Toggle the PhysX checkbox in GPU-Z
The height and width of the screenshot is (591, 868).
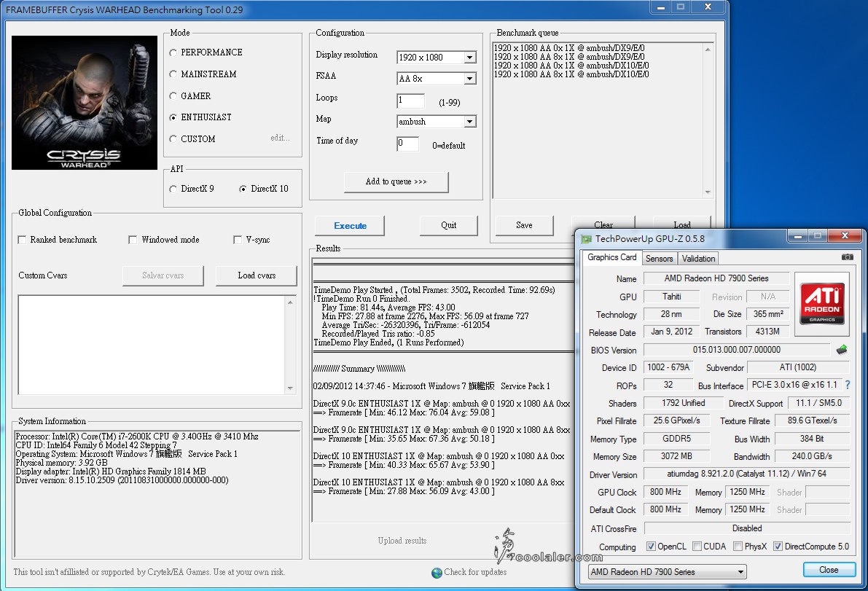738,546
